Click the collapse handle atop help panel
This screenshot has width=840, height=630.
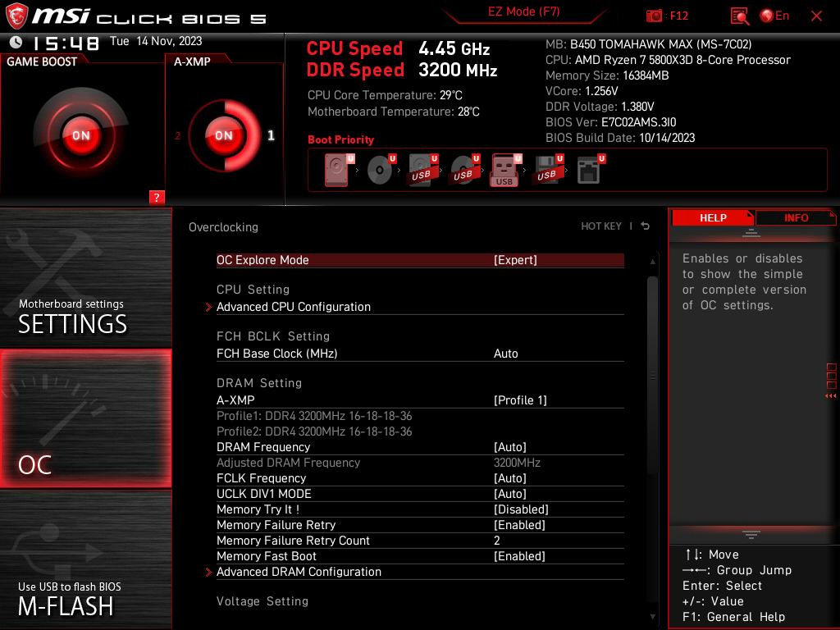click(x=751, y=232)
